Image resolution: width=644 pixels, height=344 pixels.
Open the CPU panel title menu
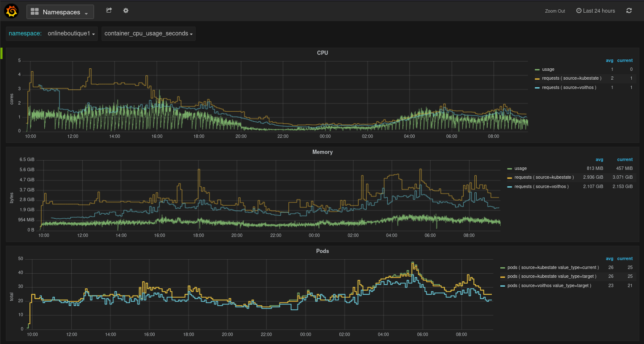tap(322, 53)
